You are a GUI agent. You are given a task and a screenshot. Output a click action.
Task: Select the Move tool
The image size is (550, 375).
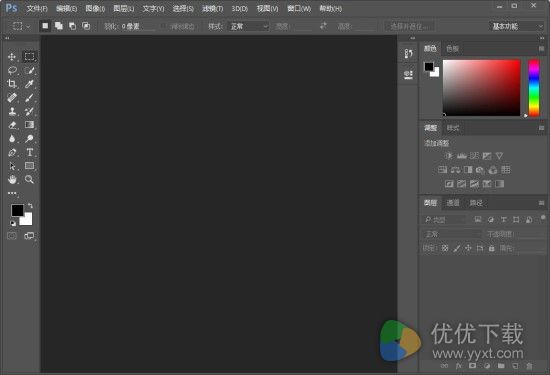(12, 57)
